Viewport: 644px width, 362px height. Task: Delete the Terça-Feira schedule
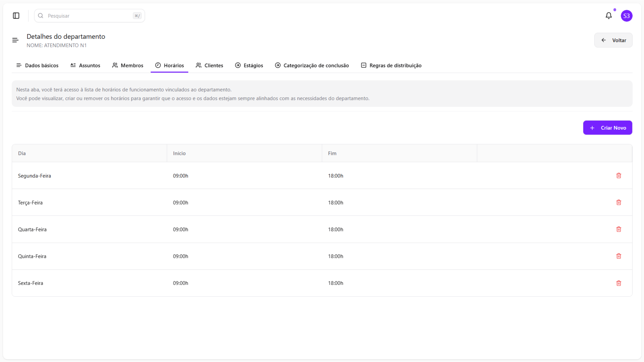click(x=619, y=202)
